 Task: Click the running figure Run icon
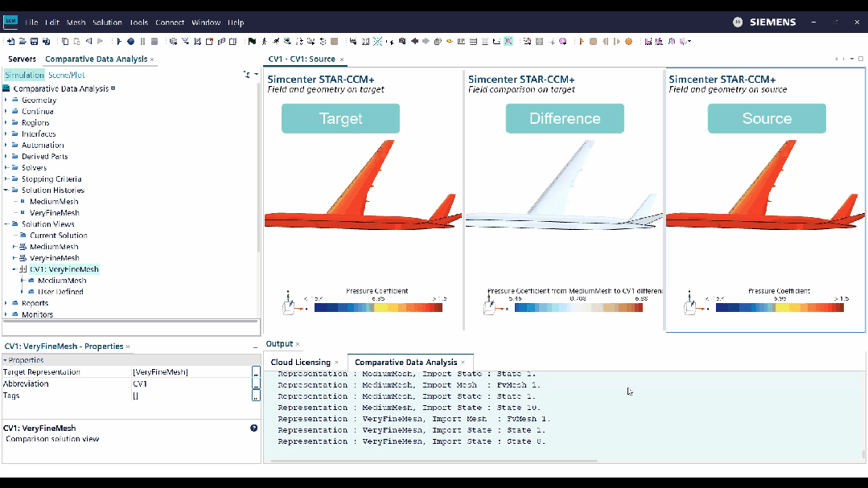pyautogui.click(x=276, y=42)
